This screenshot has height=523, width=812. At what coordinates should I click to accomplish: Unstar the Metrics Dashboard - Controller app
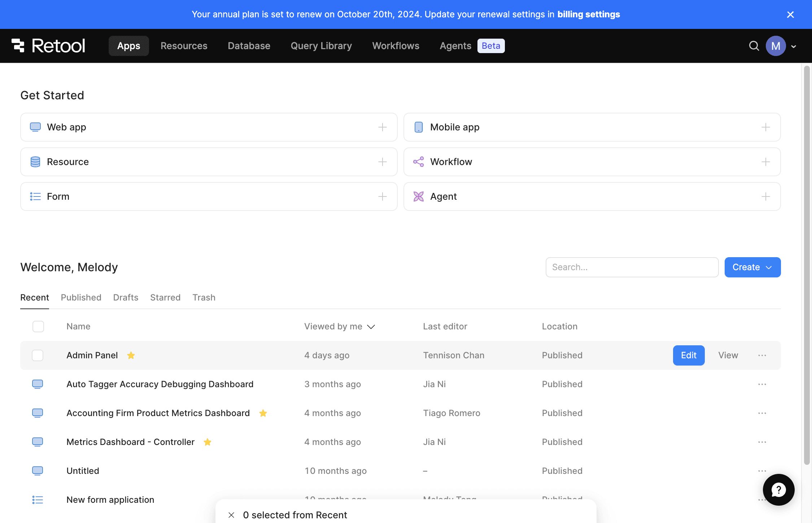[x=208, y=442]
